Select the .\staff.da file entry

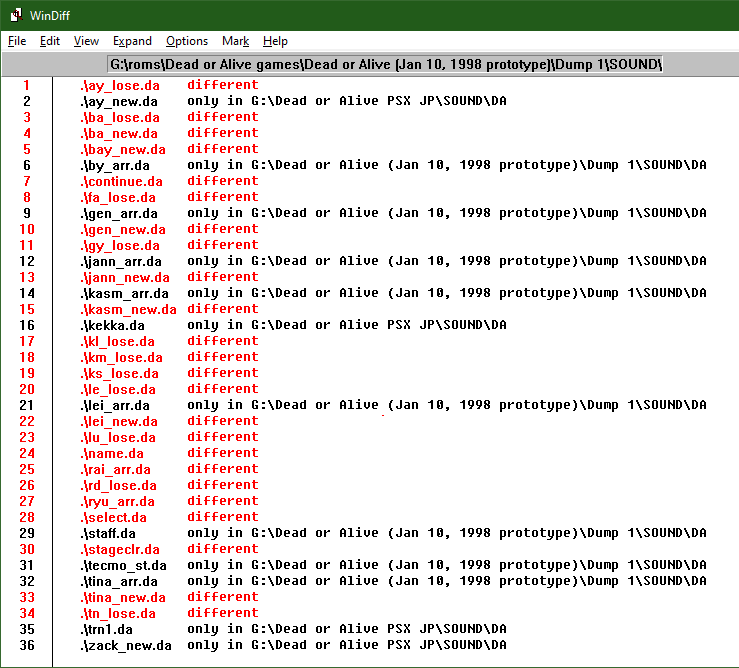[108, 534]
